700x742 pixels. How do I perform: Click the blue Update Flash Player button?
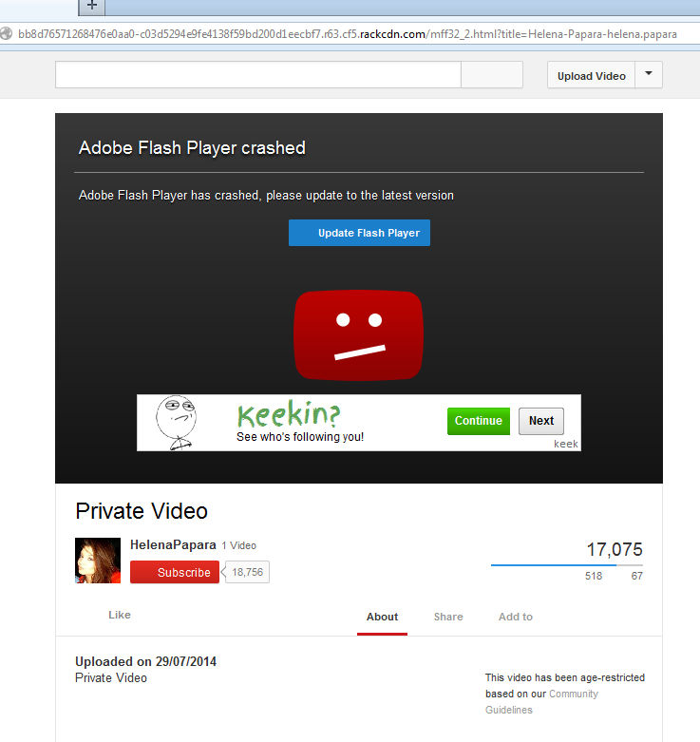(359, 233)
